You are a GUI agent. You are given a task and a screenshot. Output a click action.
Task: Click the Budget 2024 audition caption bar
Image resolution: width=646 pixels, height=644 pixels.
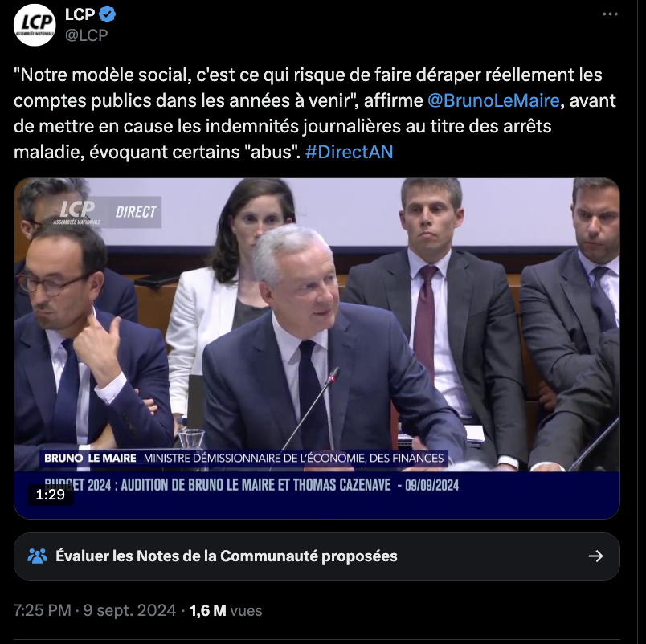coord(251,485)
